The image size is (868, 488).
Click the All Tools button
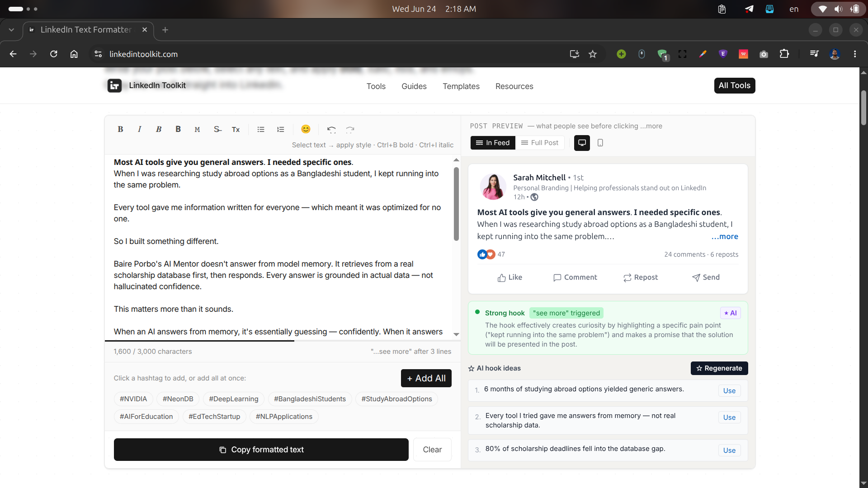pos(734,85)
